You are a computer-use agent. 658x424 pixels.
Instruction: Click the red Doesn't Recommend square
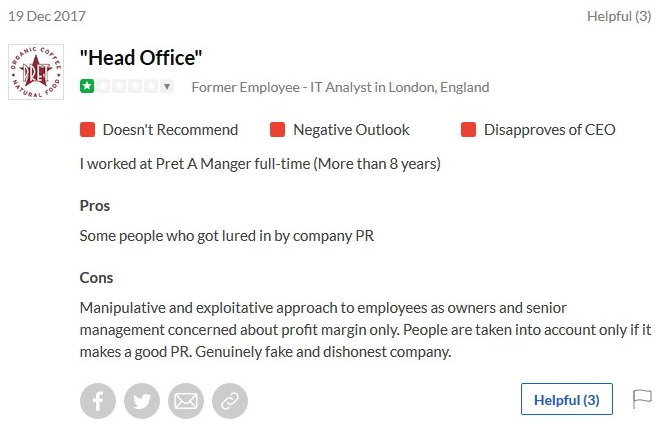[x=87, y=130]
